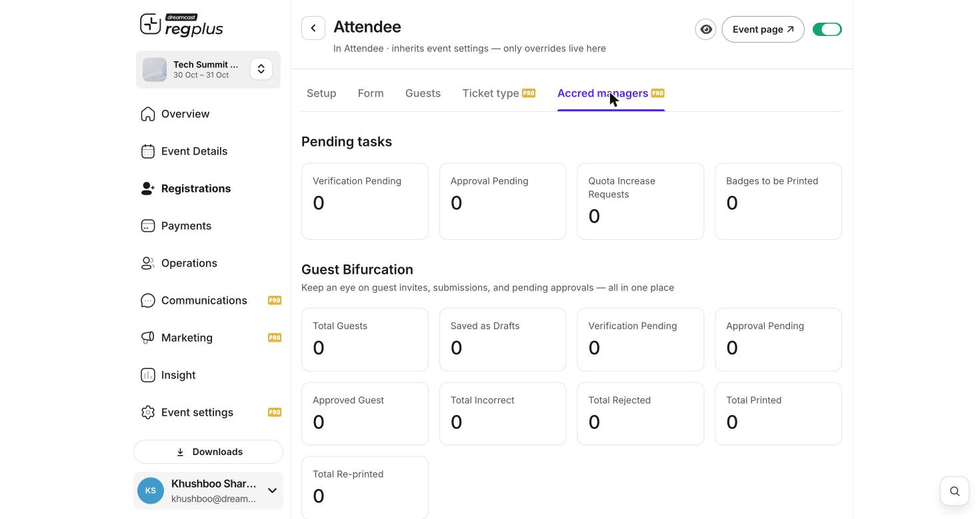Screen dimensions: 980x519
Task: Click the Guest Bifurcation heading
Action: [x=357, y=270]
